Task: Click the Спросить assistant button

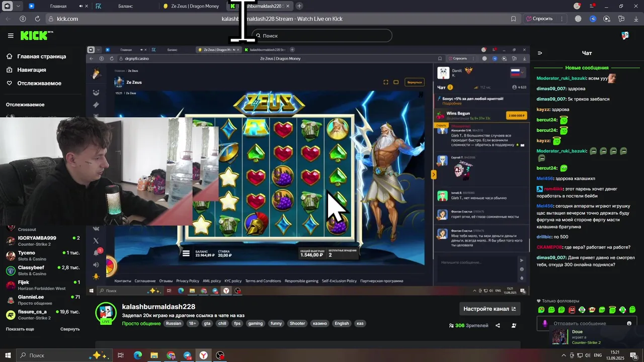Action: click(539, 19)
